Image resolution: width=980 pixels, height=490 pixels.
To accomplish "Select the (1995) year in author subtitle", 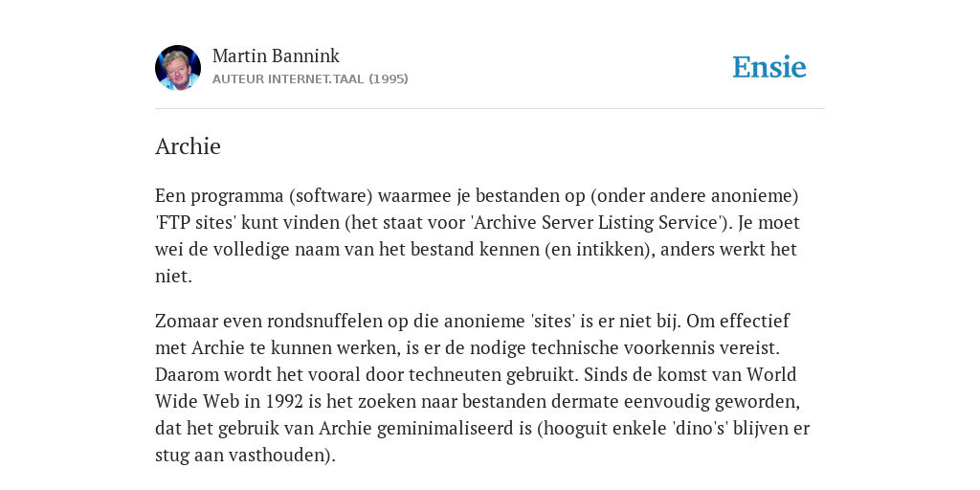I will 389,78.
